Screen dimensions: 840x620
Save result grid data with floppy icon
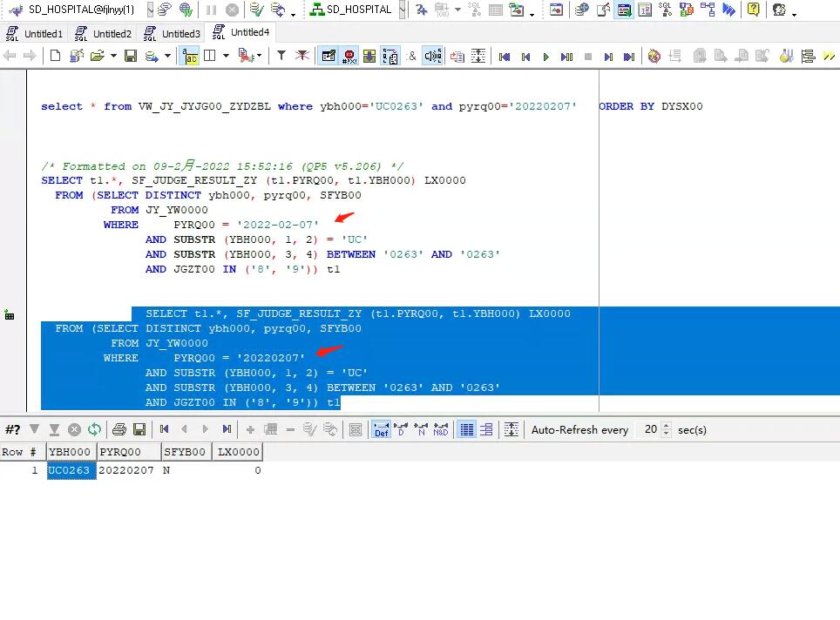[x=139, y=429]
